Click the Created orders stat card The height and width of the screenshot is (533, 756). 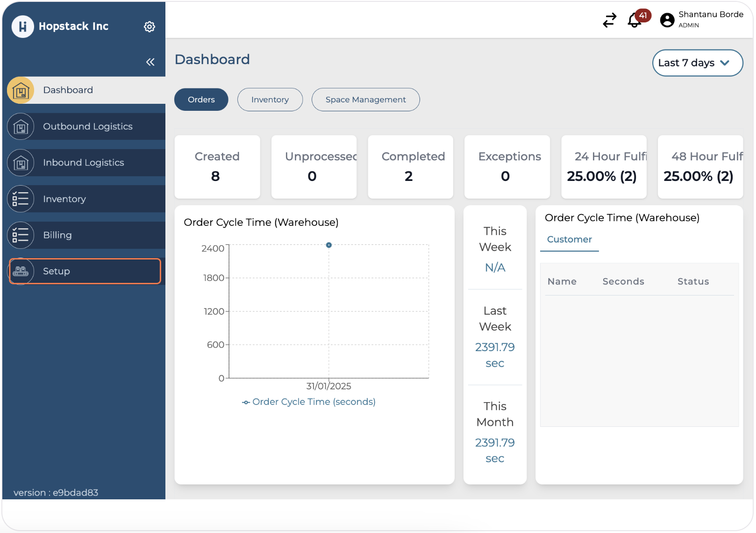(x=217, y=167)
